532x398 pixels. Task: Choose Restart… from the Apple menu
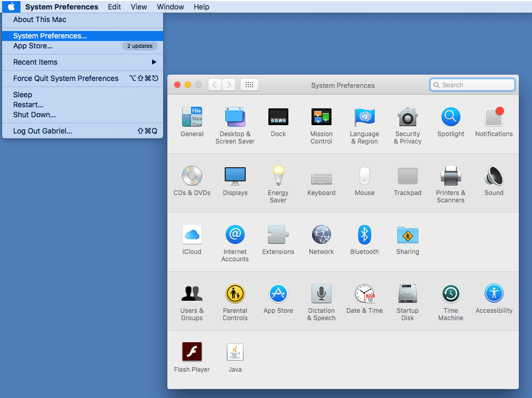83,105
